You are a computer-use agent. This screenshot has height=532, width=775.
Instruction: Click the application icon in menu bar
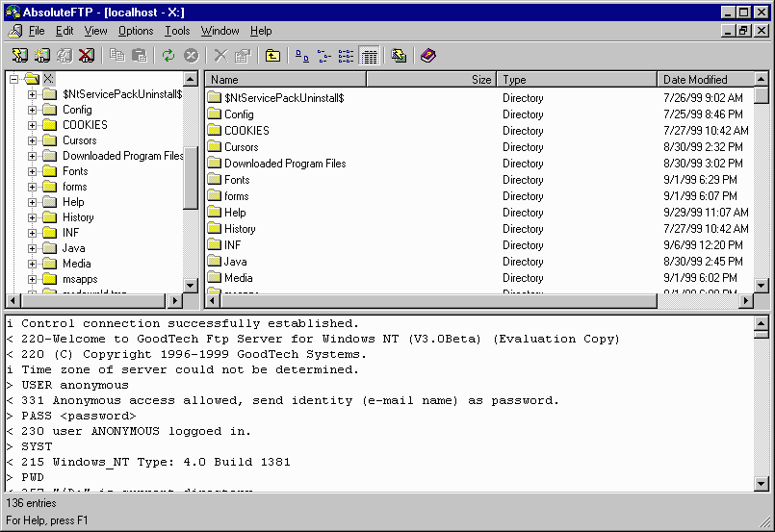15,31
